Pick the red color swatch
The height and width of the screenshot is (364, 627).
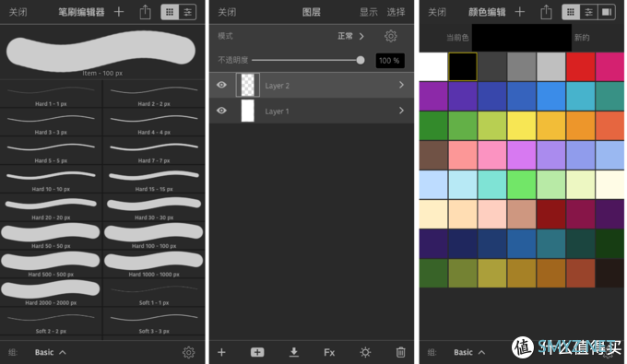click(x=580, y=66)
